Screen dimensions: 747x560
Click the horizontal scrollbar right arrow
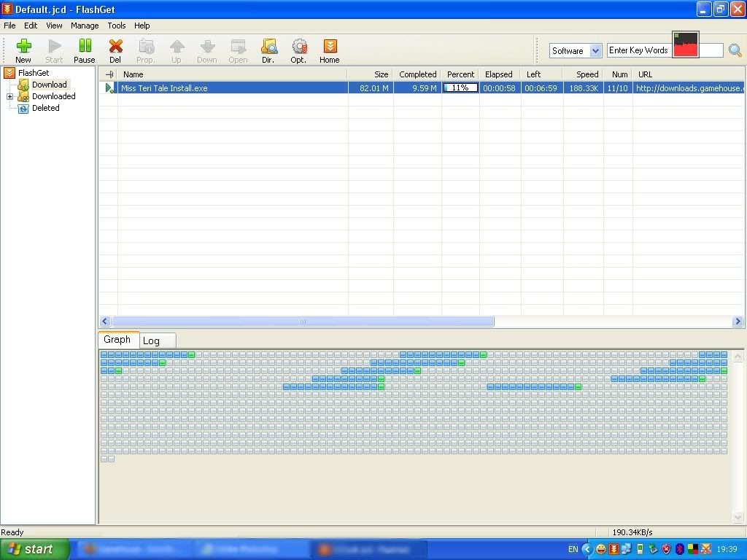(x=738, y=322)
